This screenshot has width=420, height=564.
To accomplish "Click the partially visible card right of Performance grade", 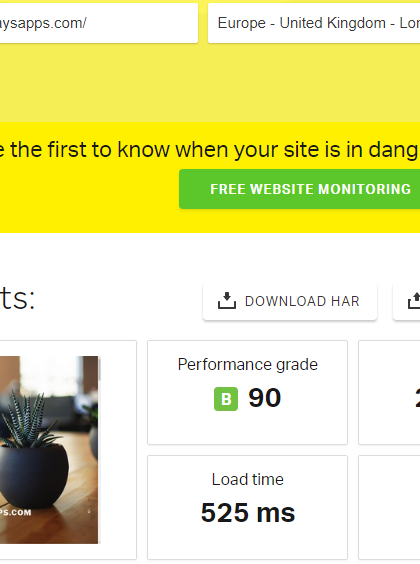I will pos(389,392).
